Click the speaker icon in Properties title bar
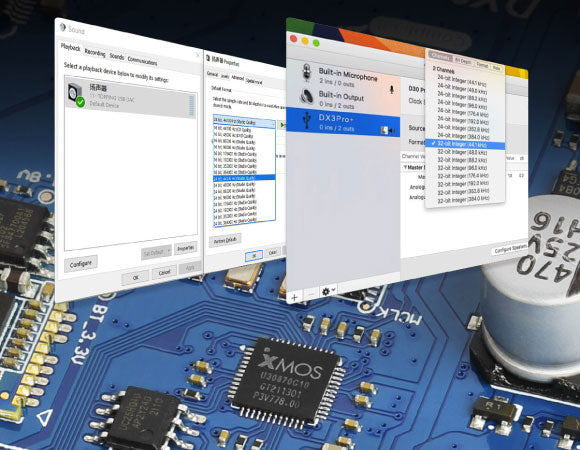580x450 pixels. click(208, 58)
